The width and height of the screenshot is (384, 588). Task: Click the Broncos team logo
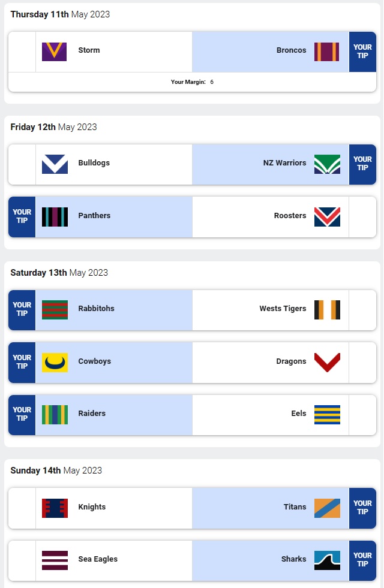pos(327,52)
